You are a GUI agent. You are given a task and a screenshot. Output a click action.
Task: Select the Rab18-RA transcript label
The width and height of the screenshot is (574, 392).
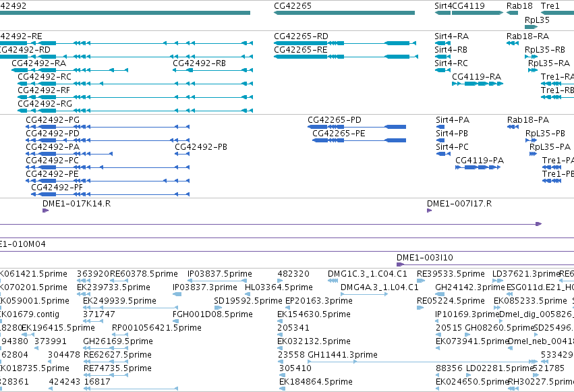click(528, 36)
